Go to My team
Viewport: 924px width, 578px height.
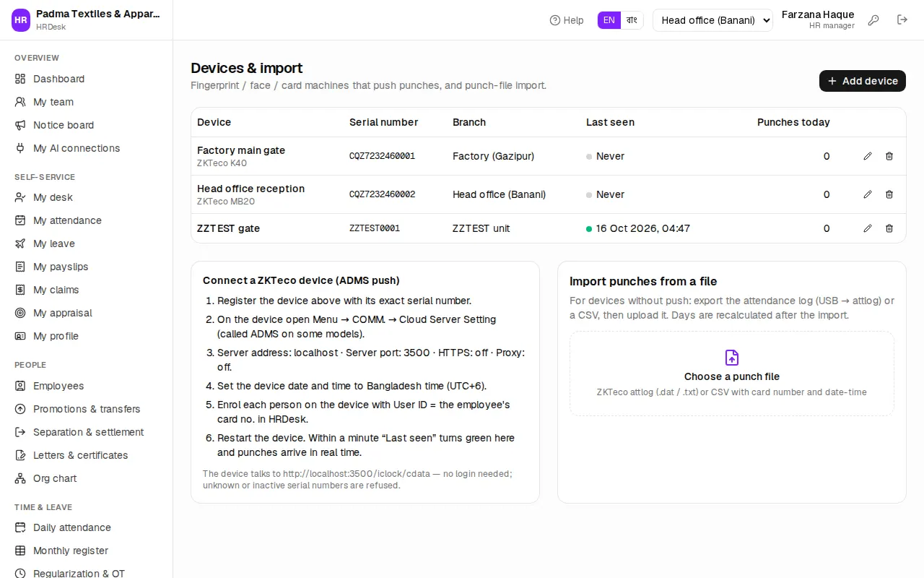tap(87, 102)
